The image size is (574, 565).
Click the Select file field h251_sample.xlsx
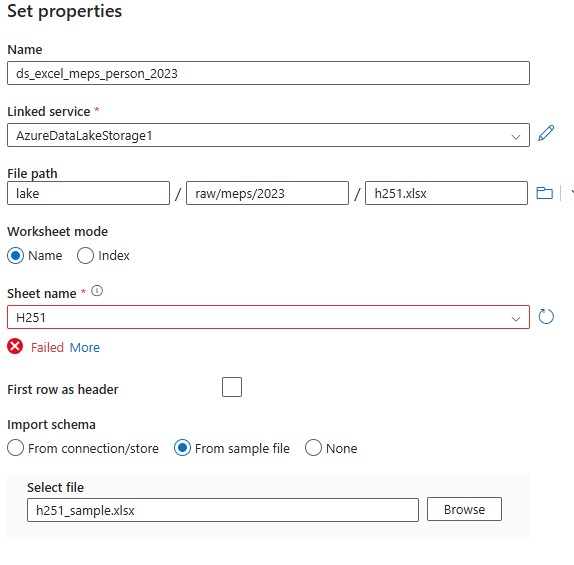pos(223,510)
